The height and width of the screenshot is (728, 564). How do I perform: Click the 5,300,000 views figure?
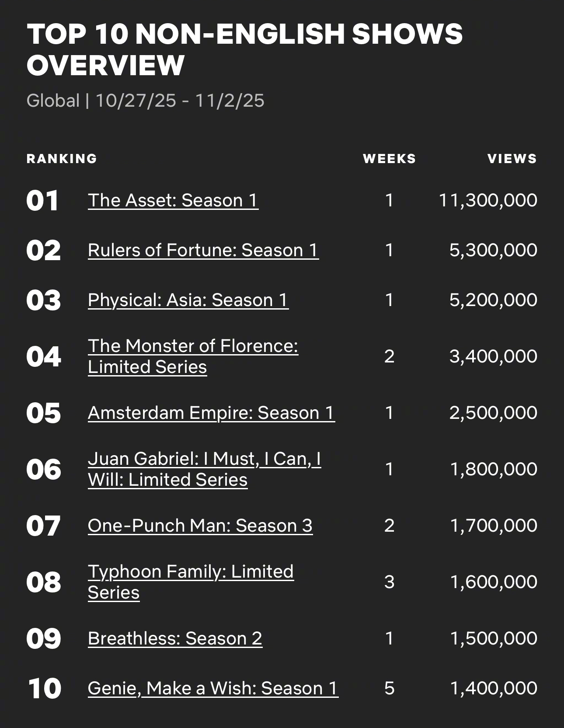(494, 250)
